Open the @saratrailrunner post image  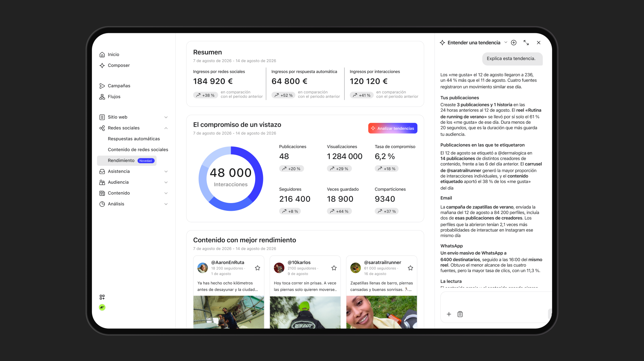(x=382, y=312)
